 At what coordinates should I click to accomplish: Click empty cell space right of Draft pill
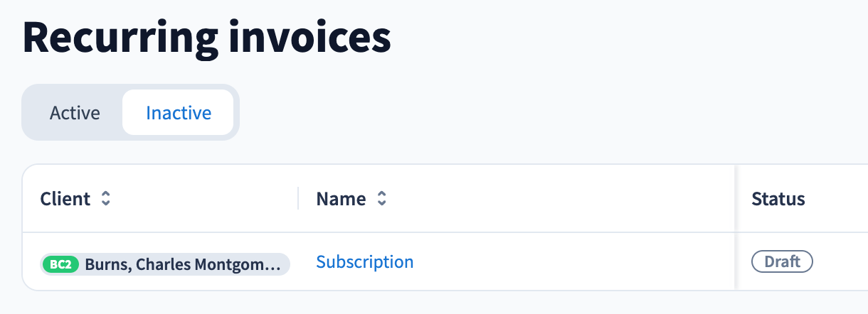(840, 261)
